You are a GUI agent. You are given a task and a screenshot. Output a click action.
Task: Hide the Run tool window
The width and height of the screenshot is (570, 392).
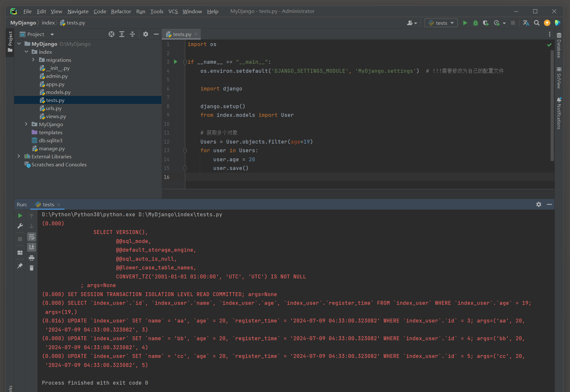(x=549, y=204)
